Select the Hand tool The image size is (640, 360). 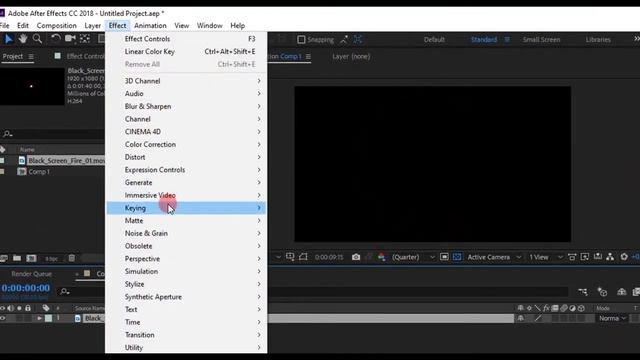(x=22, y=39)
